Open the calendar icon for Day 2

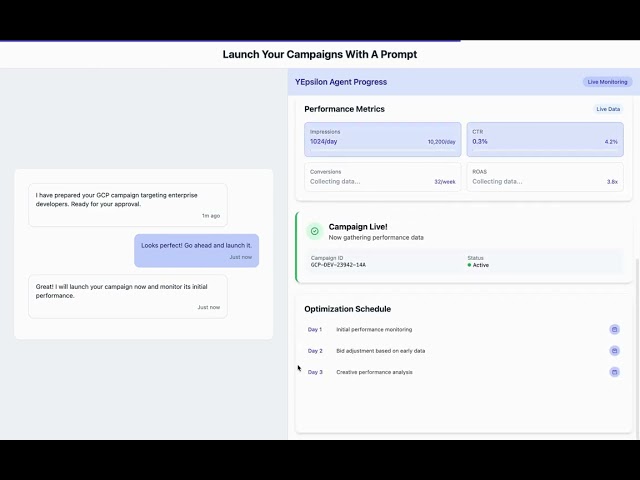click(x=614, y=351)
